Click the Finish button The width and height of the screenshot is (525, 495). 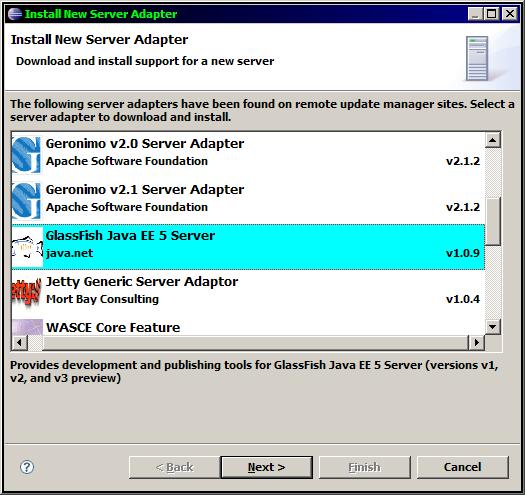click(x=364, y=467)
